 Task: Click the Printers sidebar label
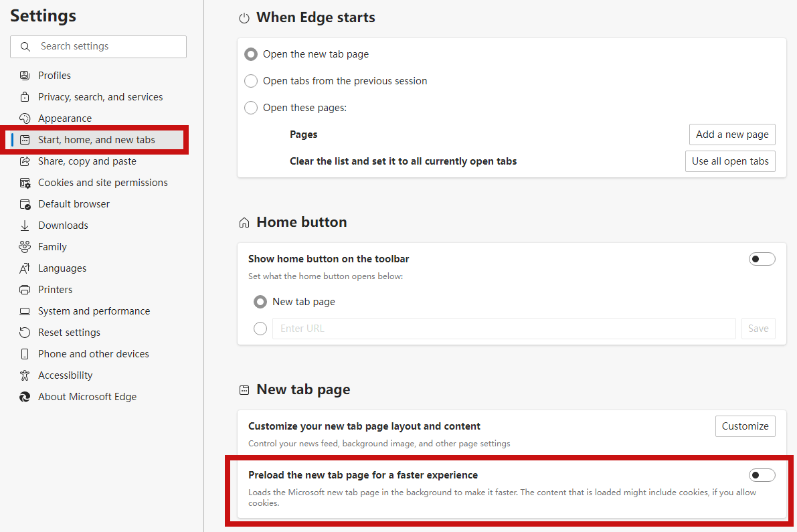point(55,290)
